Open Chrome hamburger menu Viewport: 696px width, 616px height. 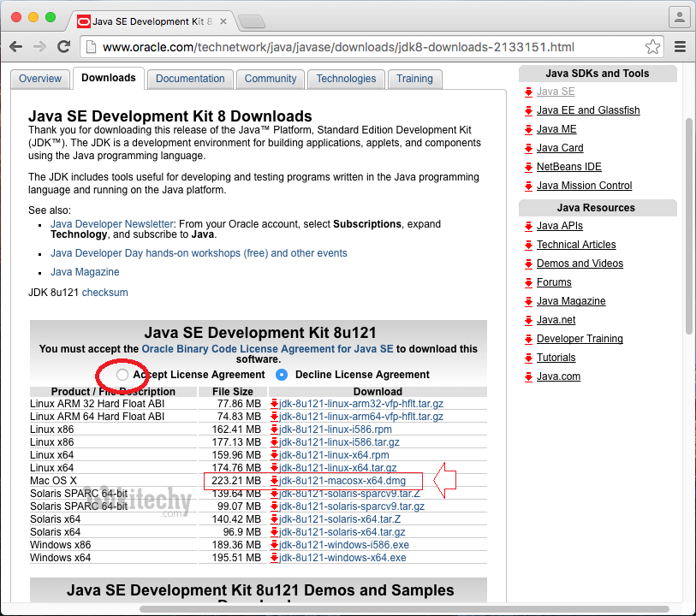681,47
